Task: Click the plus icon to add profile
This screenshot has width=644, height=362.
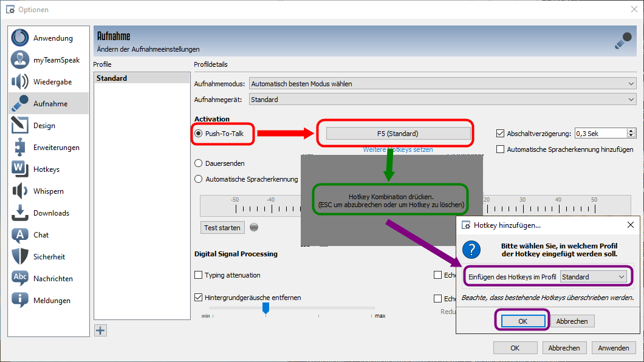Action: click(x=101, y=330)
